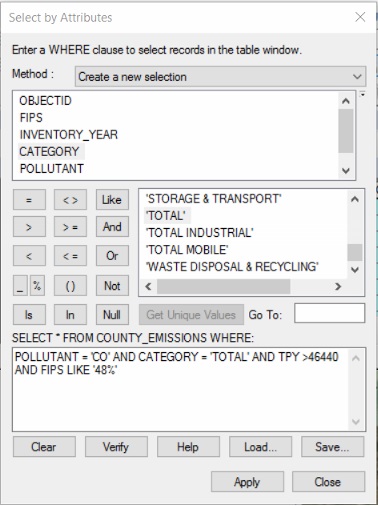Image resolution: width=378 pixels, height=506 pixels.
Task: Select 'TOTAL MOBILE' unique value
Action: click(187, 250)
